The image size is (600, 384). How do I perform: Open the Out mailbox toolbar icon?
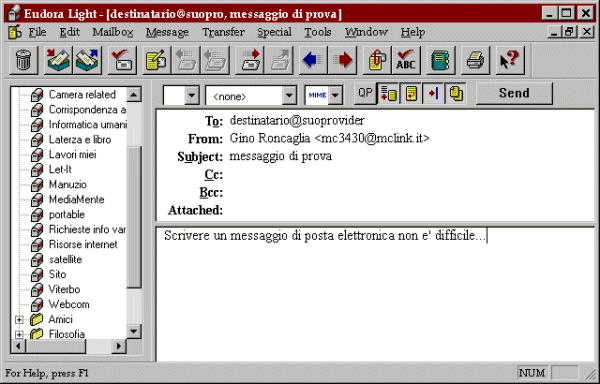point(87,60)
